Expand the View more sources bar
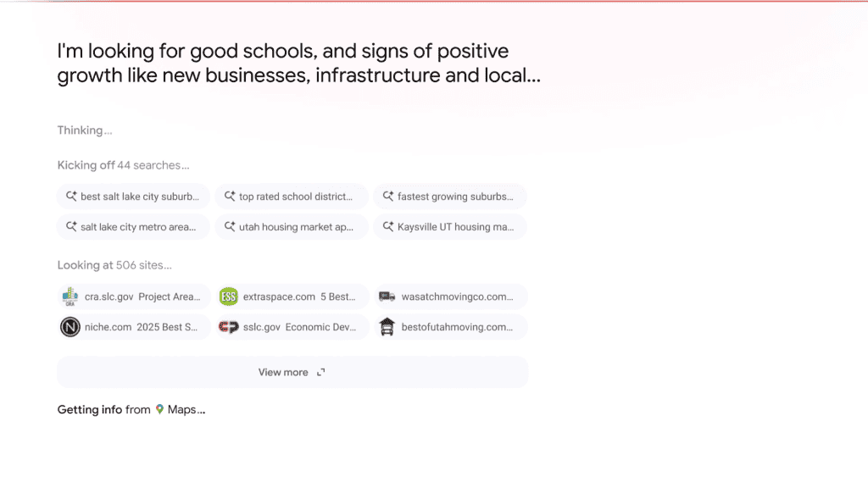This screenshot has height=488, width=868. 292,373
